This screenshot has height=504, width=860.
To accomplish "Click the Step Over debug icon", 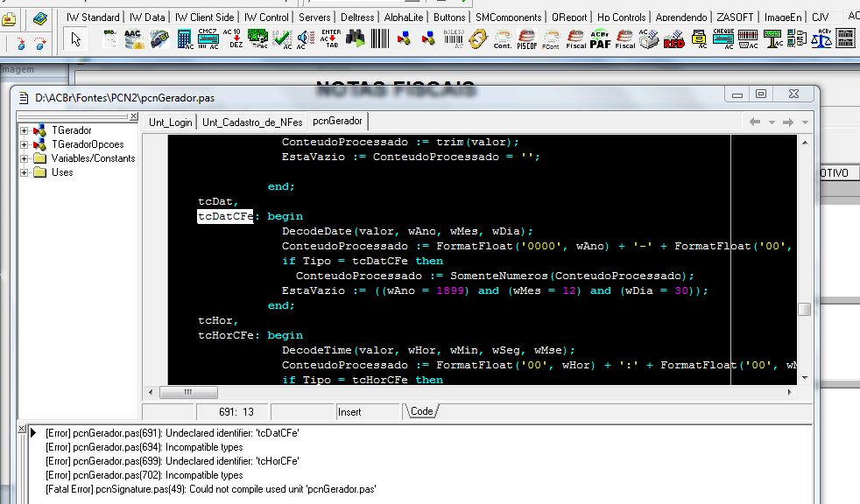I will 40,44.
